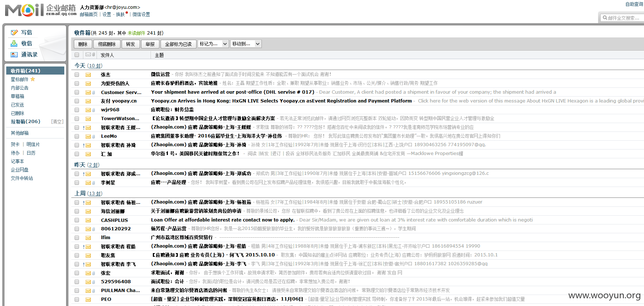Open the 收件箱(241) folder

(x=35, y=71)
